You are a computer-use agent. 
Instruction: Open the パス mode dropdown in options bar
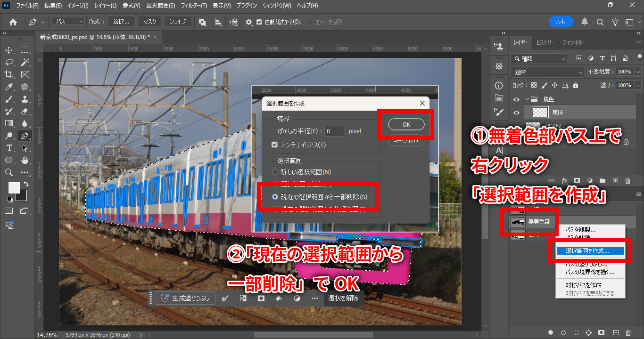68,22
